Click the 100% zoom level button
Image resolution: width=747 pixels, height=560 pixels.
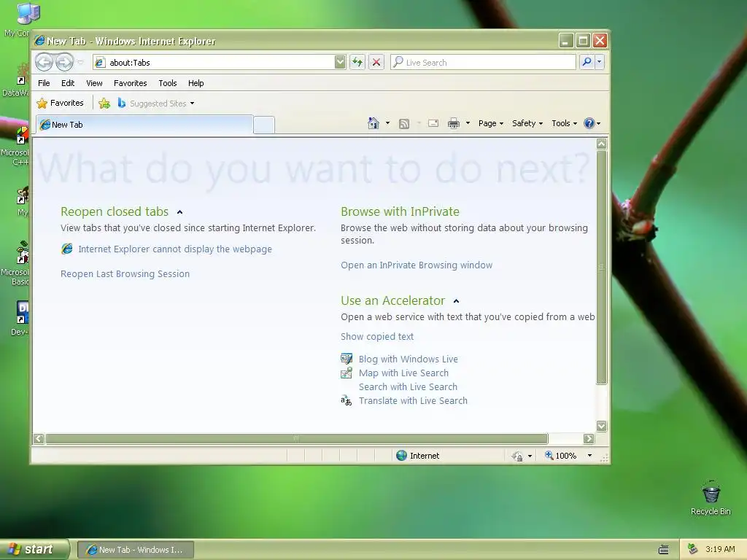[x=561, y=456]
